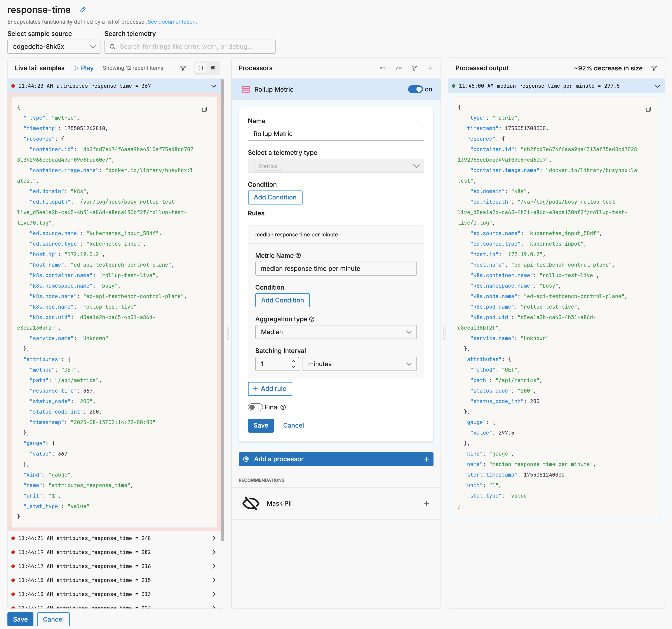Click the Mask PII recommendation label

point(279,503)
